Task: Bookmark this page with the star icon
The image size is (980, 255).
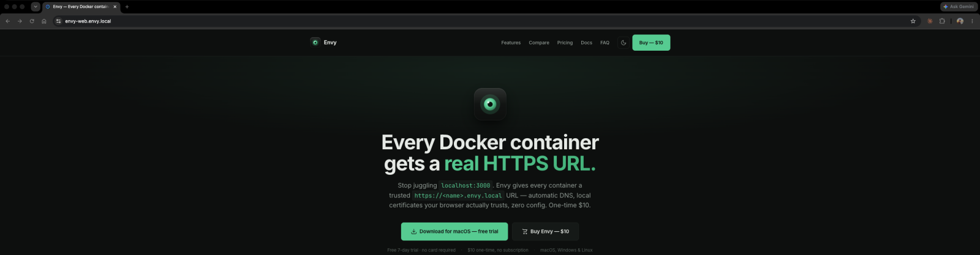Action: [x=913, y=21]
